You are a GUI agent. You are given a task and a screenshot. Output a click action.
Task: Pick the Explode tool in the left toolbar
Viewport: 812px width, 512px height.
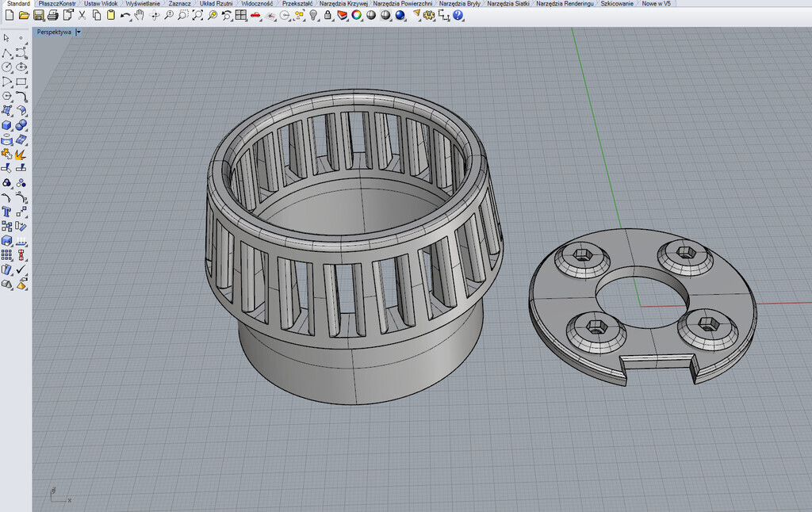21,154
